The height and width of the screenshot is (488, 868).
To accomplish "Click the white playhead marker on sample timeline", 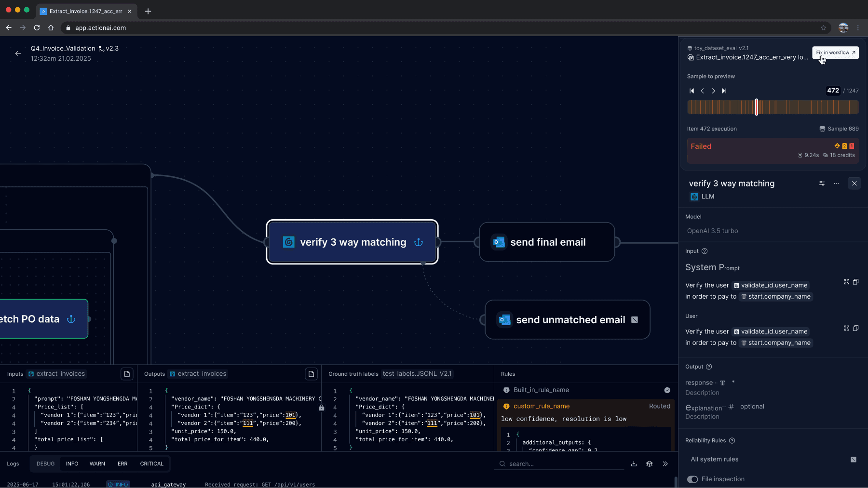I will 756,107.
